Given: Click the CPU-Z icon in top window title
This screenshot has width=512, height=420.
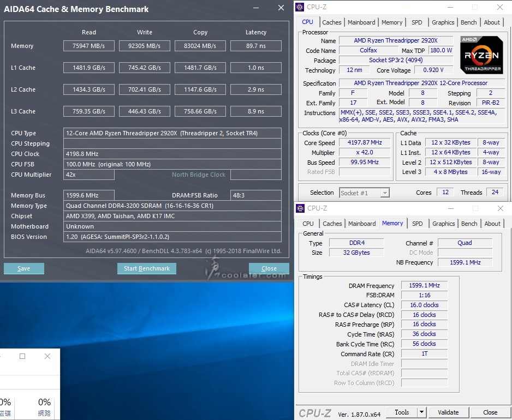Looking at the screenshot, I should (x=300, y=7).
